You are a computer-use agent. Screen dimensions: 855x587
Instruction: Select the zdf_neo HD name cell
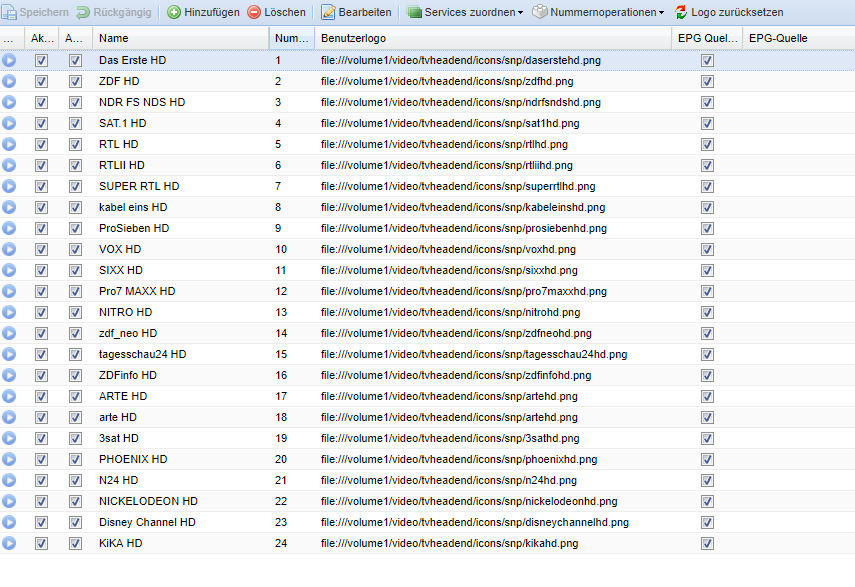coord(180,333)
